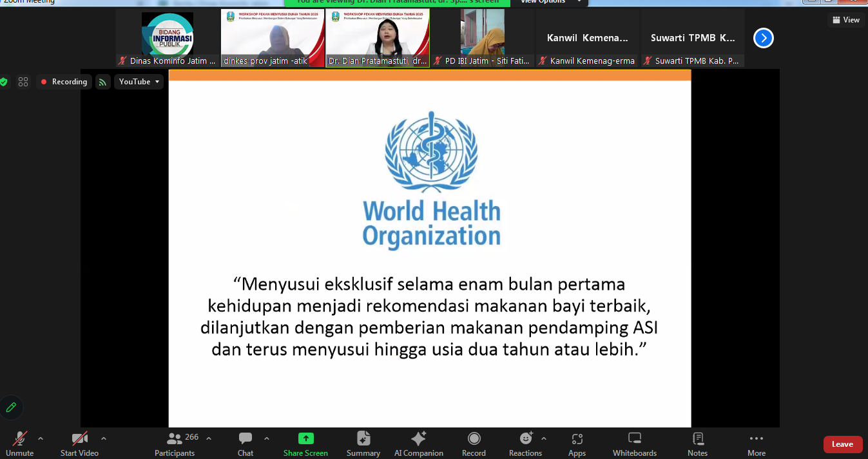The width and height of the screenshot is (868, 459).
Task: Open the Participants panel
Action: pyautogui.click(x=174, y=444)
